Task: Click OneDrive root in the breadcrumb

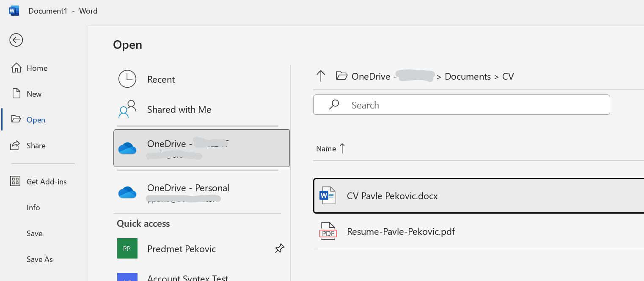Action: (x=393, y=76)
